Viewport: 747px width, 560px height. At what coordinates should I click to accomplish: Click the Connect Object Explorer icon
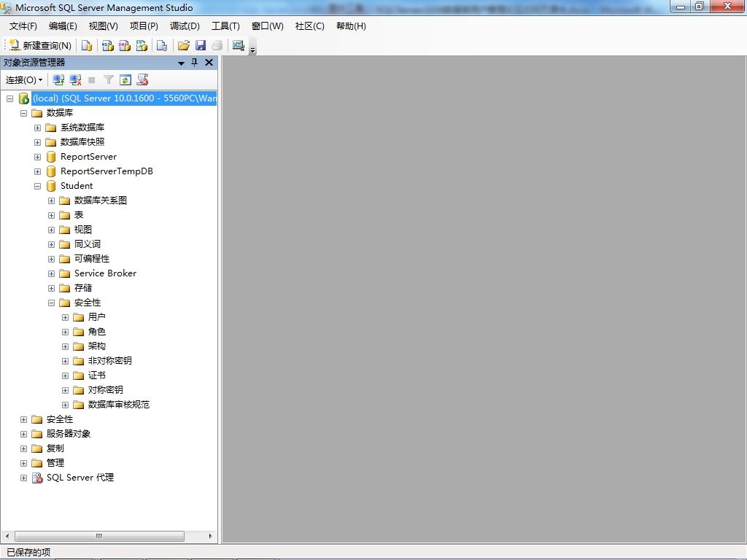pyautogui.click(x=58, y=80)
